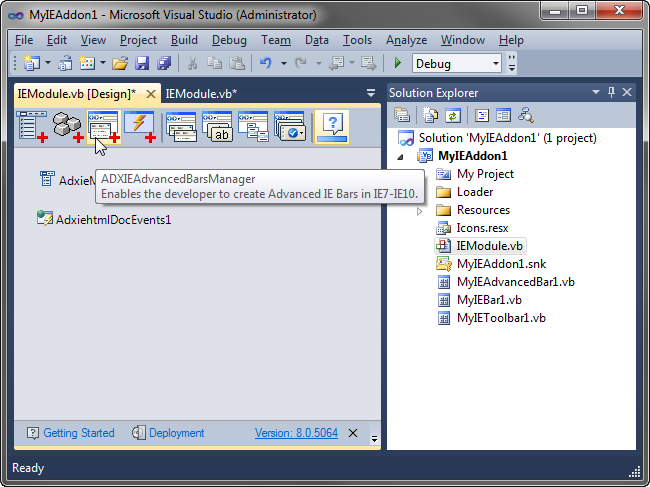Open the Redo history dropdown arrow
Viewport: 650px width, 487px height.
tap(319, 63)
